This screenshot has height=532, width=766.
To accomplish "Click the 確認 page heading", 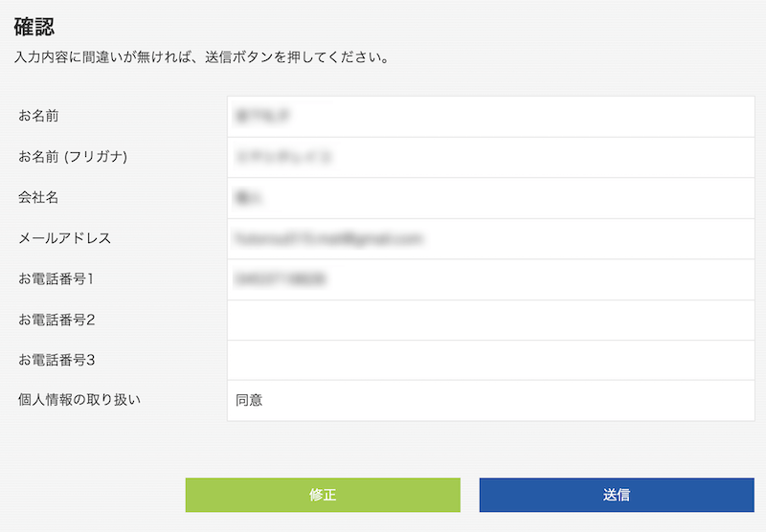I will (34, 27).
